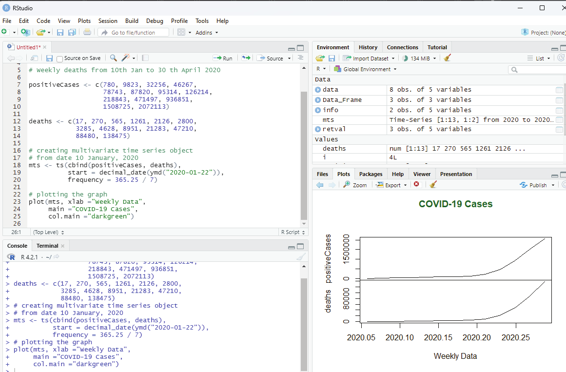Click the print document icon in main toolbar

point(87,32)
